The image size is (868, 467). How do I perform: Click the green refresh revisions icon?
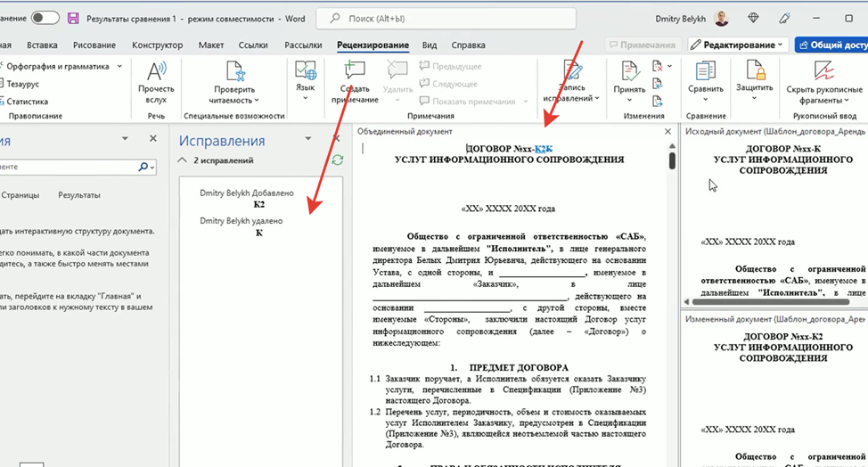pos(338,160)
